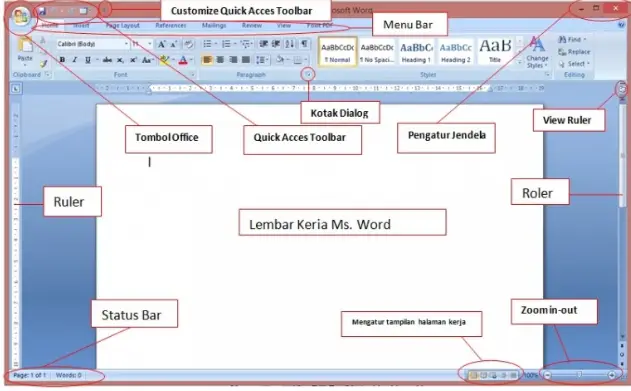Open Line Spacing options
This screenshot has width=631, height=391.
(x=262, y=60)
